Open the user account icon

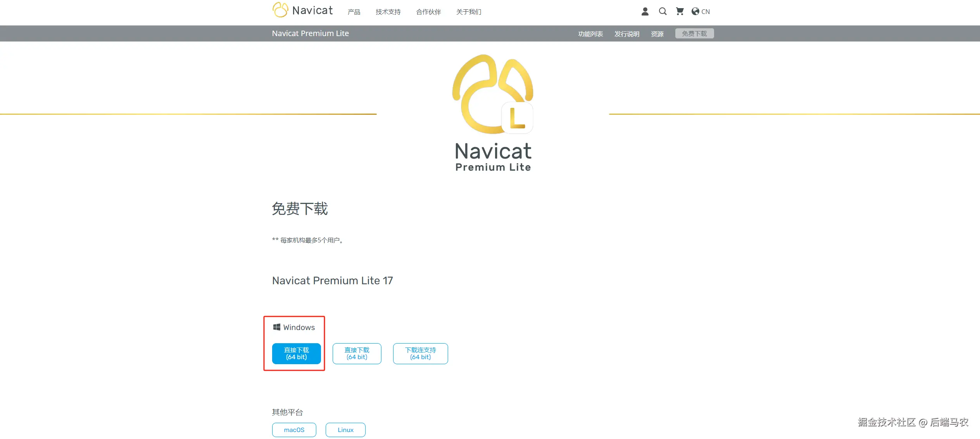point(645,12)
